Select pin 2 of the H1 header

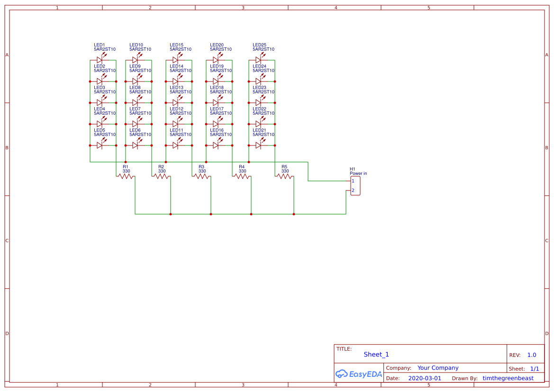353,191
